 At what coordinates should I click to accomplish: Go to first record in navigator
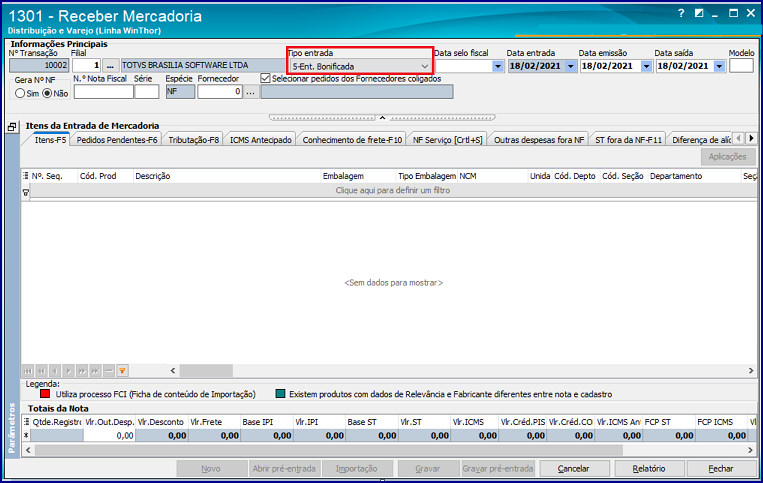28,371
